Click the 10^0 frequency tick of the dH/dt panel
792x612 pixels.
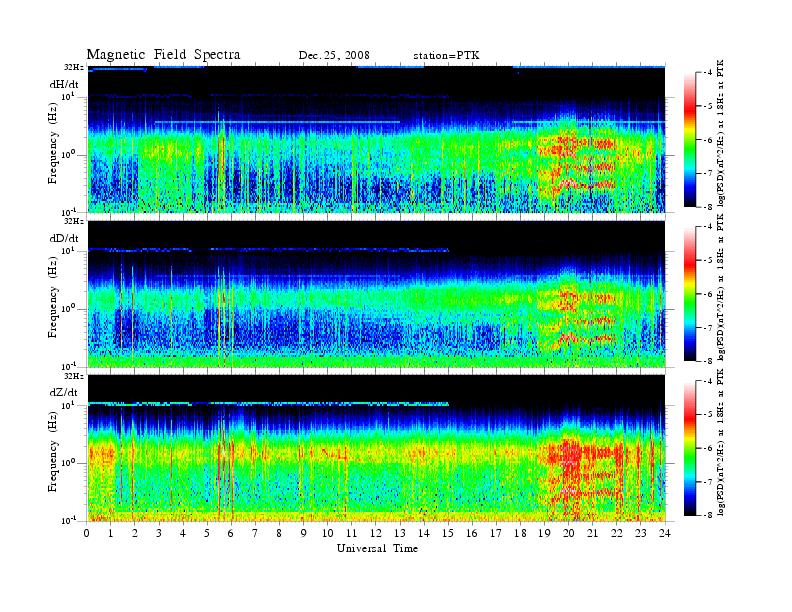(x=68, y=154)
